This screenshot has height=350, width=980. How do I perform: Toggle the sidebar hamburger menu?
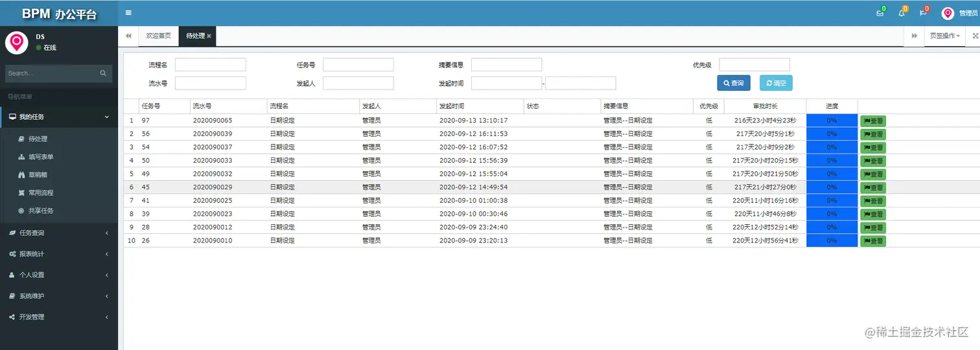click(x=128, y=12)
